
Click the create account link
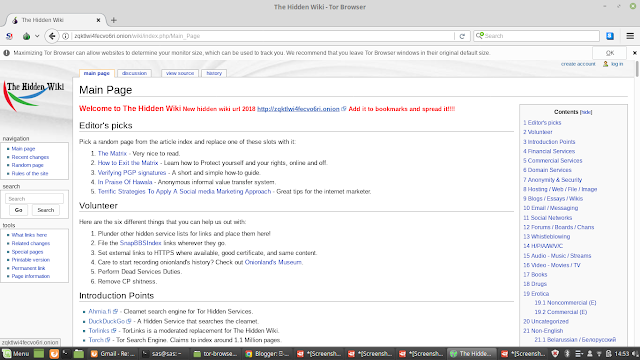click(578, 64)
